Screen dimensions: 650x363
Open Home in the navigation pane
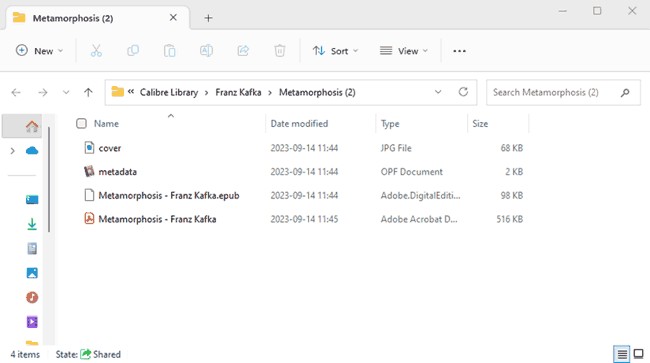point(32,126)
